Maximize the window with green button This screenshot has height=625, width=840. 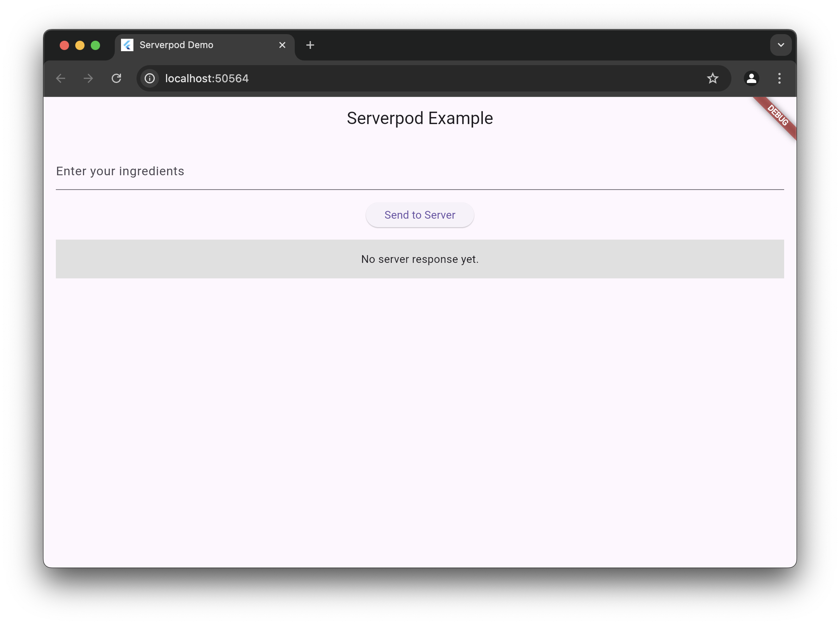pos(95,45)
